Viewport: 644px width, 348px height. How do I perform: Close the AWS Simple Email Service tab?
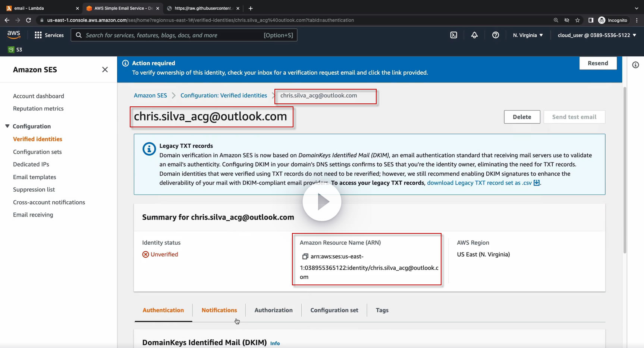[158, 8]
